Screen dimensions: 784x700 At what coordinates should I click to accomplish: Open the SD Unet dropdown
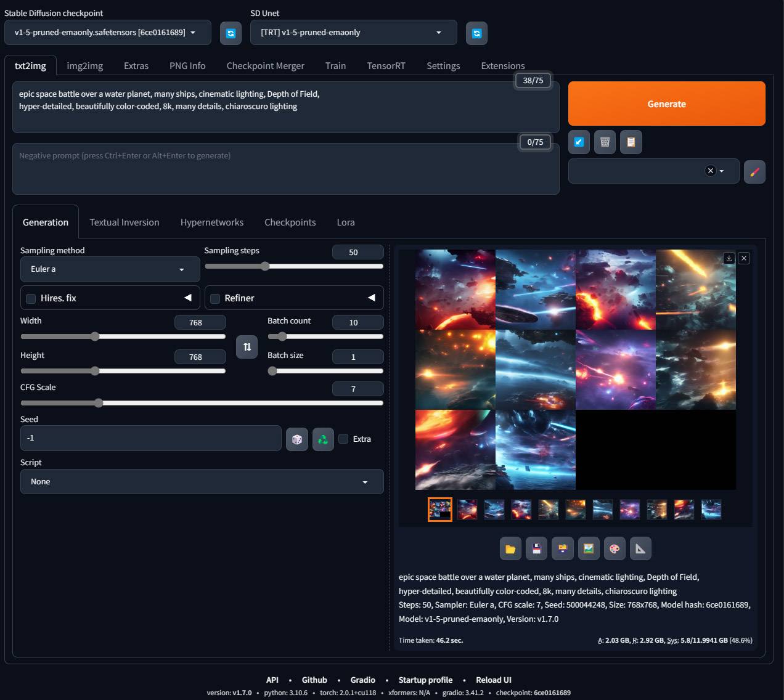(353, 33)
